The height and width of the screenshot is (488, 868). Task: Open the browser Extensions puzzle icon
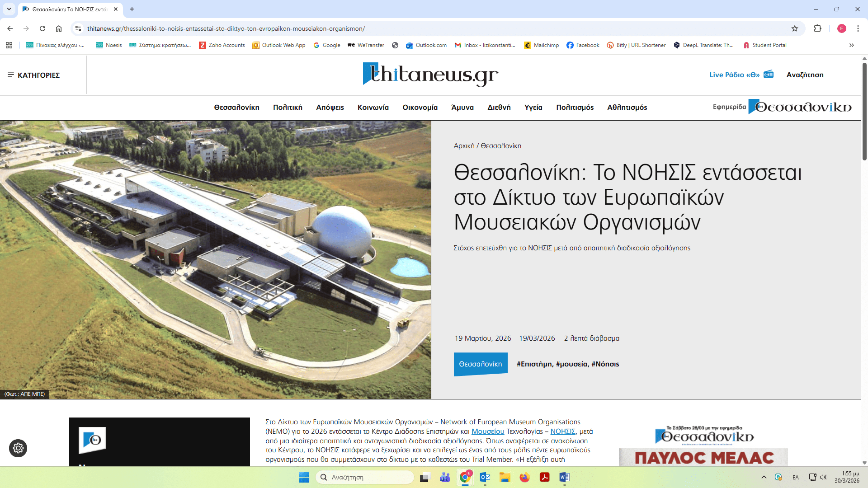[817, 28]
